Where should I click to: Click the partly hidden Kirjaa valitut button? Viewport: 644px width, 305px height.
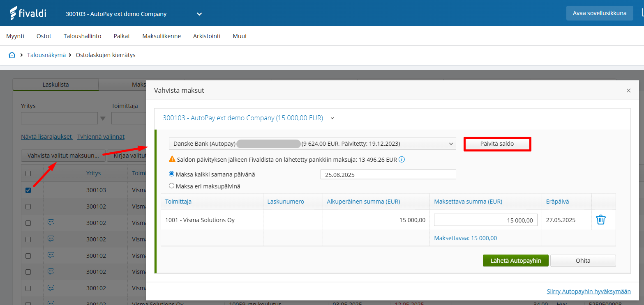tap(127, 156)
